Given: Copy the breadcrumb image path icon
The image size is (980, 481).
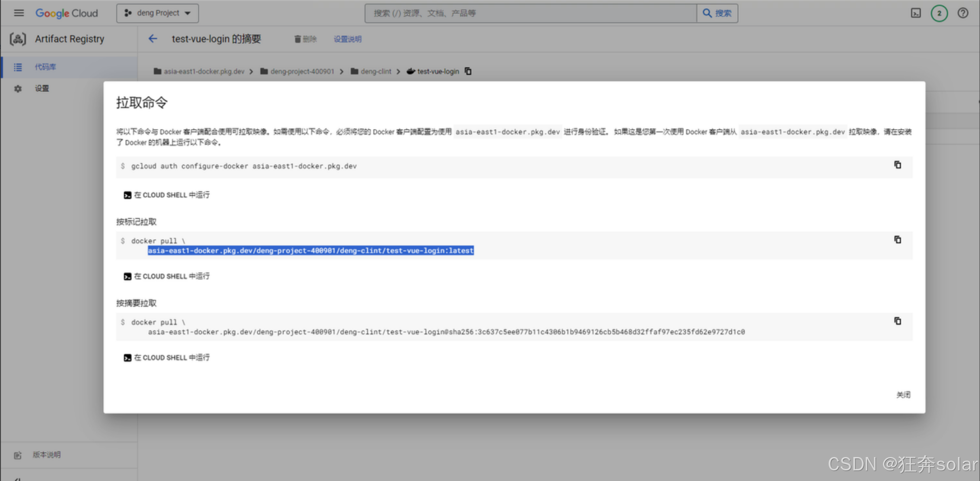Looking at the screenshot, I should click(468, 71).
